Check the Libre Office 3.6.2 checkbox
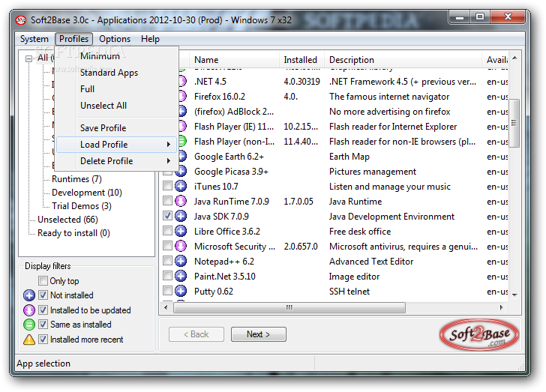Screen dimensions: 546x392 [x=167, y=231]
